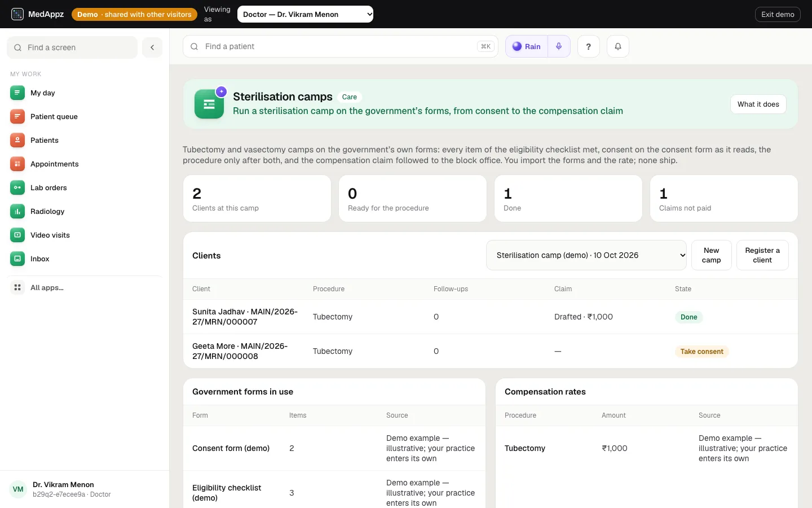Click the State column header

pyautogui.click(x=683, y=289)
